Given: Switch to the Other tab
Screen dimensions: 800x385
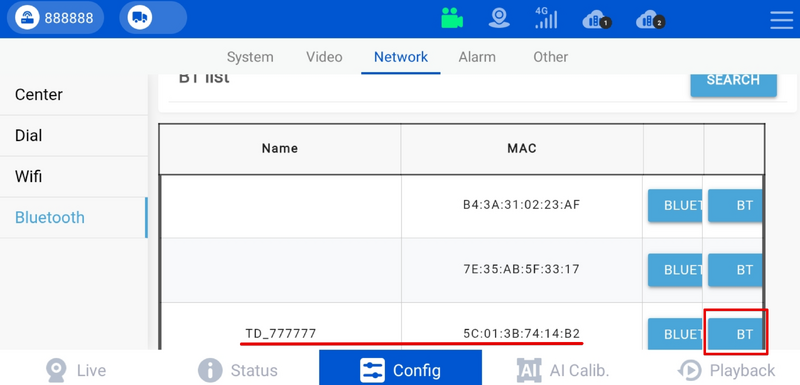Looking at the screenshot, I should pos(551,57).
